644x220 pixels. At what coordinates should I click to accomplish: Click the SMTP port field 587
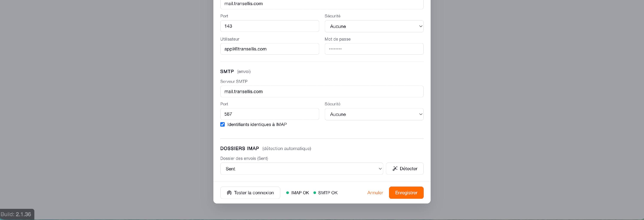(x=269, y=114)
